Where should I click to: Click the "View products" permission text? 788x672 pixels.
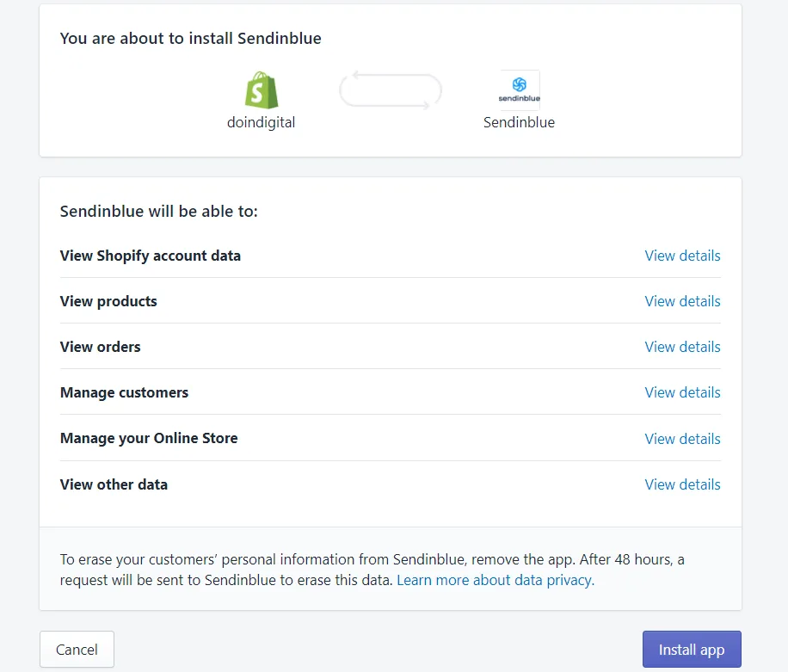coord(108,301)
